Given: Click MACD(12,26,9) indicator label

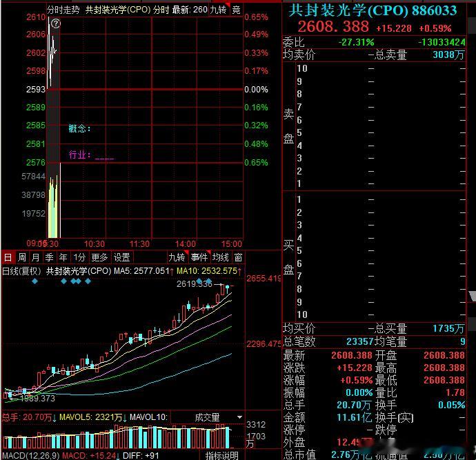Looking at the screenshot, I should point(30,455).
